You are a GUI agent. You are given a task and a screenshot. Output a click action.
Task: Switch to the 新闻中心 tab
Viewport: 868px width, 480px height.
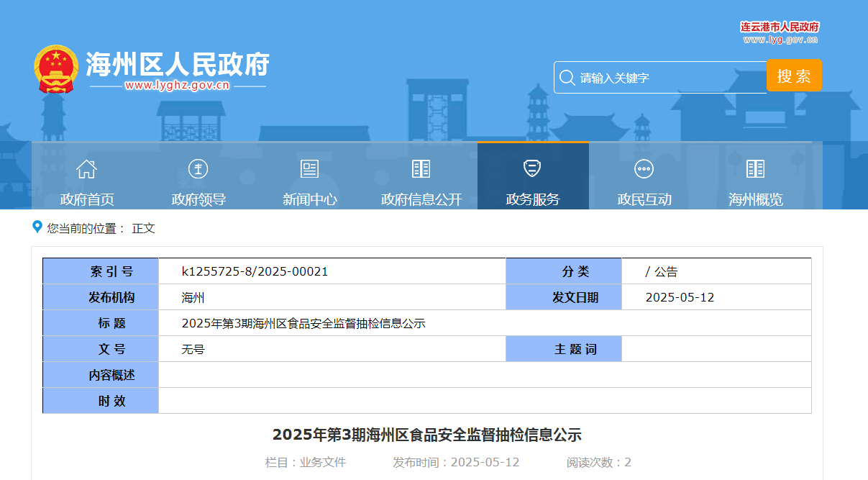[x=309, y=199]
